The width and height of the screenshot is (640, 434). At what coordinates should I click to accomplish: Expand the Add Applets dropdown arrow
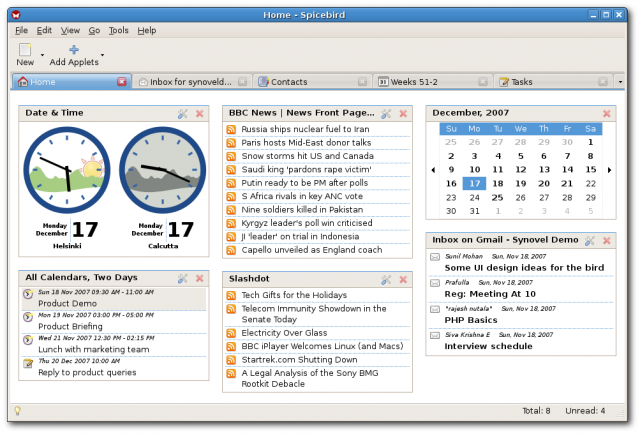[102, 55]
